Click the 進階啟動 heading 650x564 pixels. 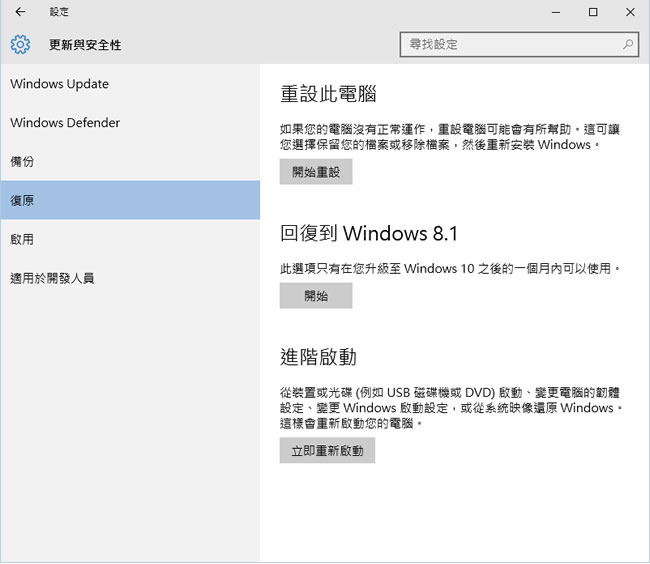318,357
